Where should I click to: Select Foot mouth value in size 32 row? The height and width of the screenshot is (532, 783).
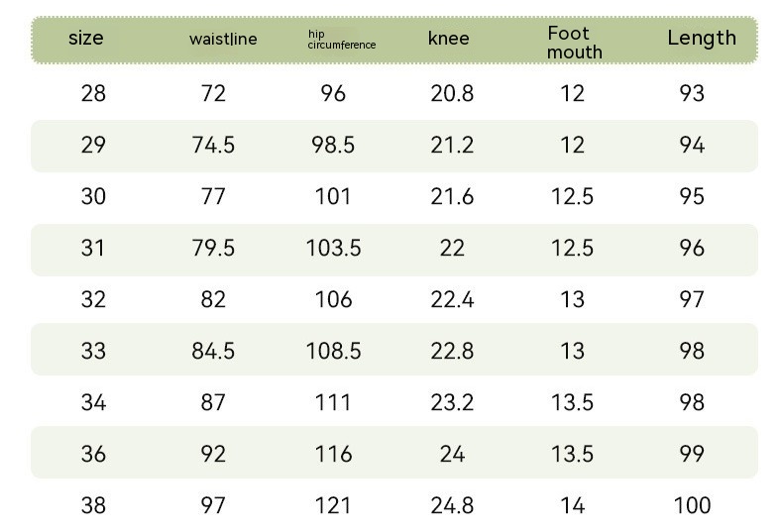coord(572,300)
